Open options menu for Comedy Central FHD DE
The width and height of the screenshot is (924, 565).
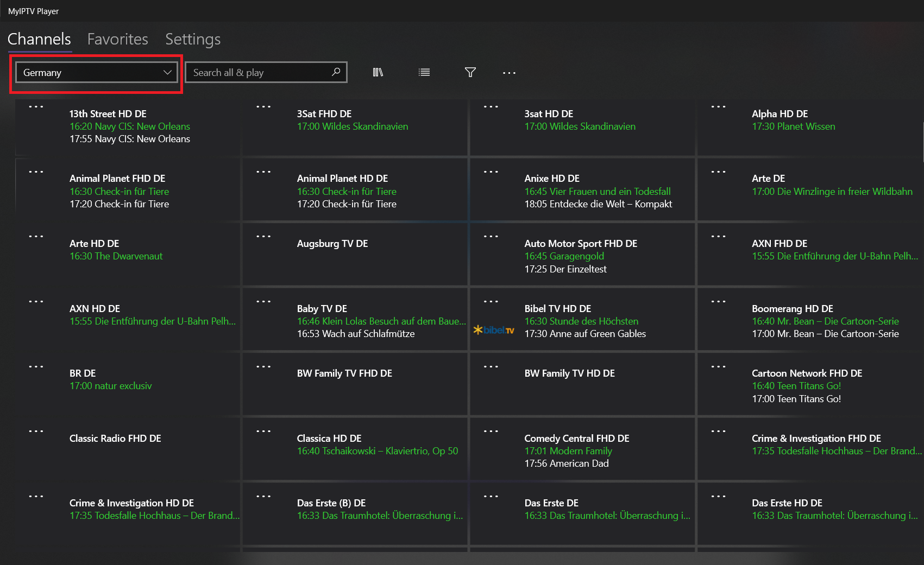click(491, 431)
